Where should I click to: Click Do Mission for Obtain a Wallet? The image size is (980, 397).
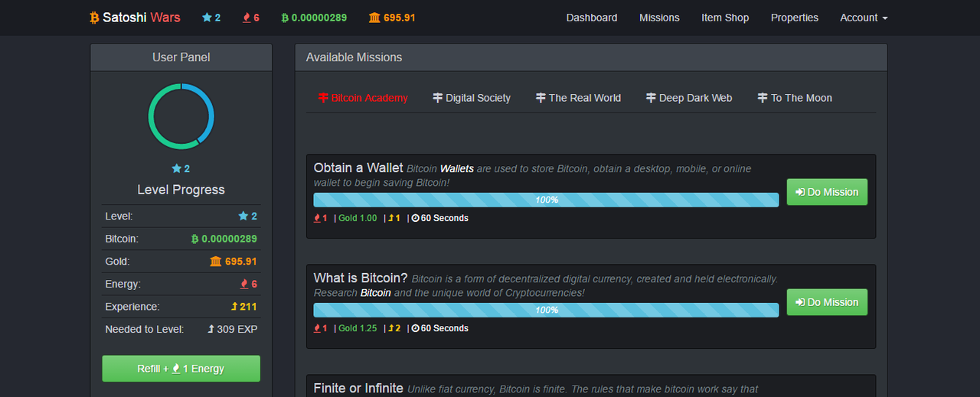click(827, 192)
